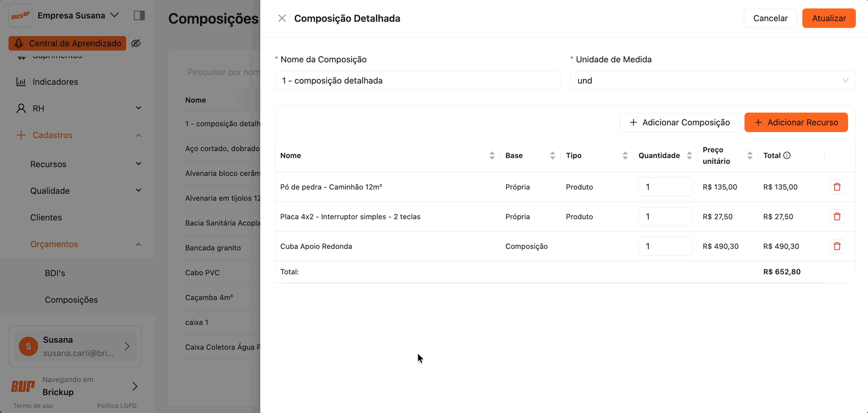Image resolution: width=868 pixels, height=413 pixels.
Task: Sort the table by Nome column
Action: pos(492,156)
